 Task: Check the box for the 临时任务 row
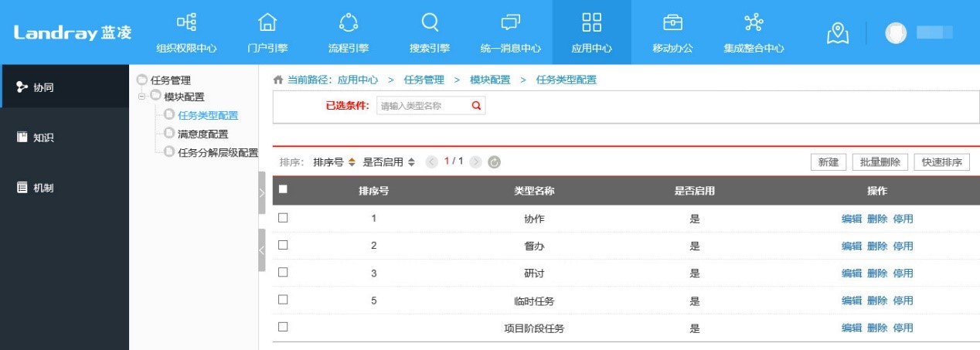pos(283,300)
